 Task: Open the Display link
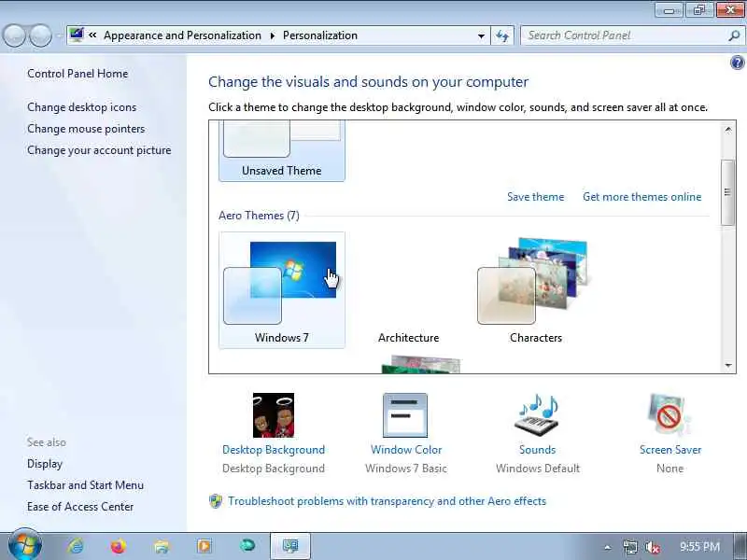45,464
